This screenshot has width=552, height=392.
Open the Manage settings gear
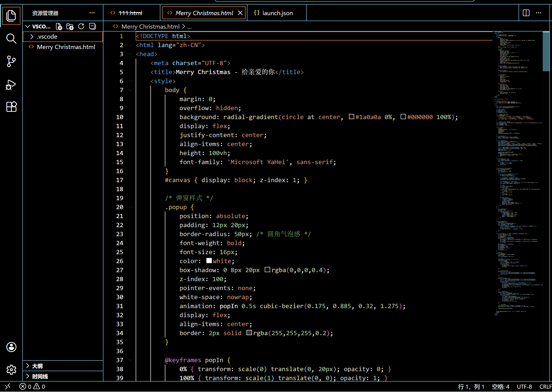point(11,369)
